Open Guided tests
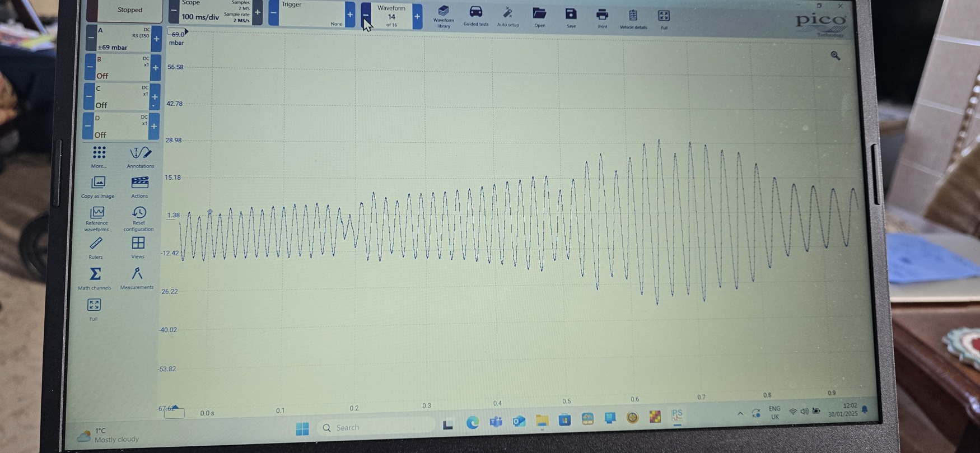The image size is (980, 453). click(x=475, y=16)
